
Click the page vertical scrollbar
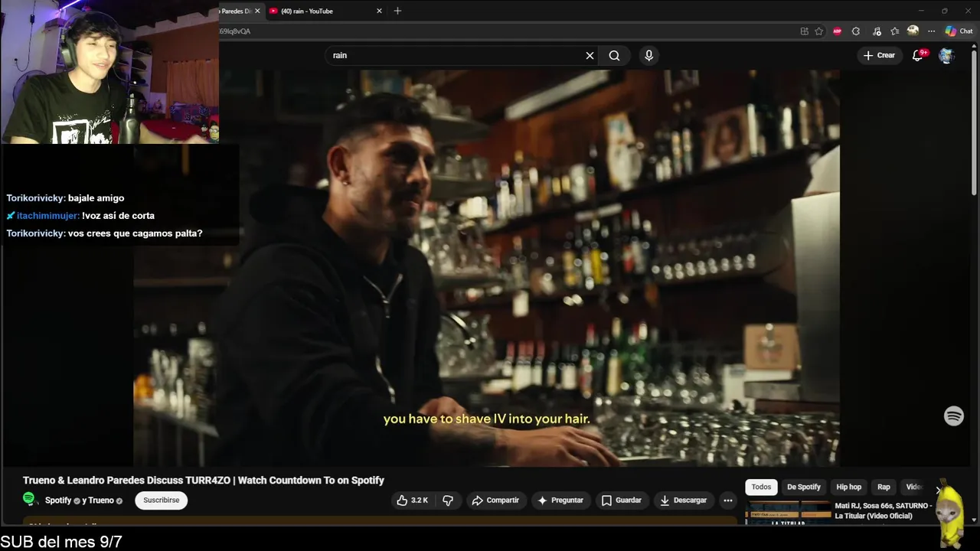[975, 122]
